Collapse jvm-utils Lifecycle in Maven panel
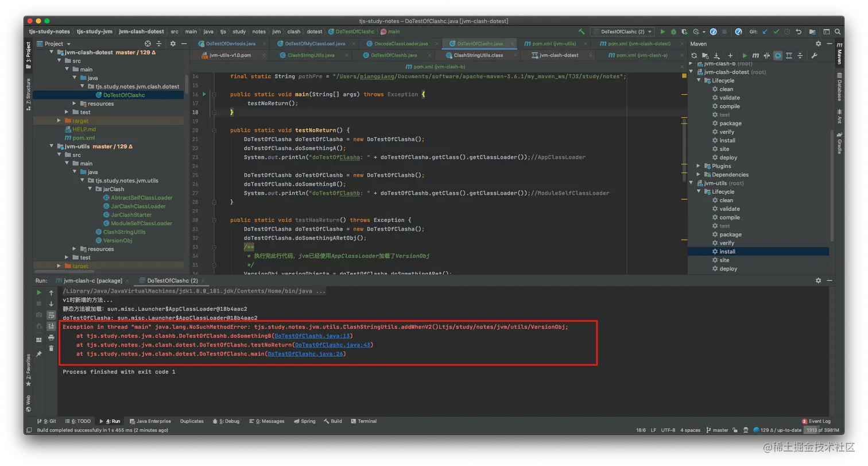The image size is (868, 466). click(x=699, y=192)
